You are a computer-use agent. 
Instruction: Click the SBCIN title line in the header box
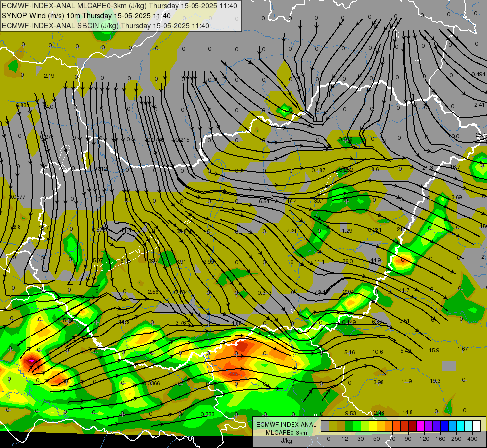[x=105, y=26]
